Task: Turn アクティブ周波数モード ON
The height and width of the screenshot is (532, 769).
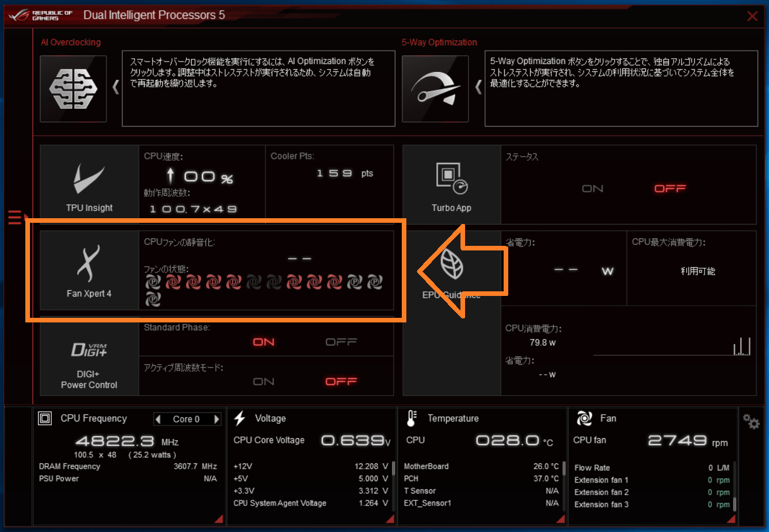Action: pyautogui.click(x=264, y=381)
